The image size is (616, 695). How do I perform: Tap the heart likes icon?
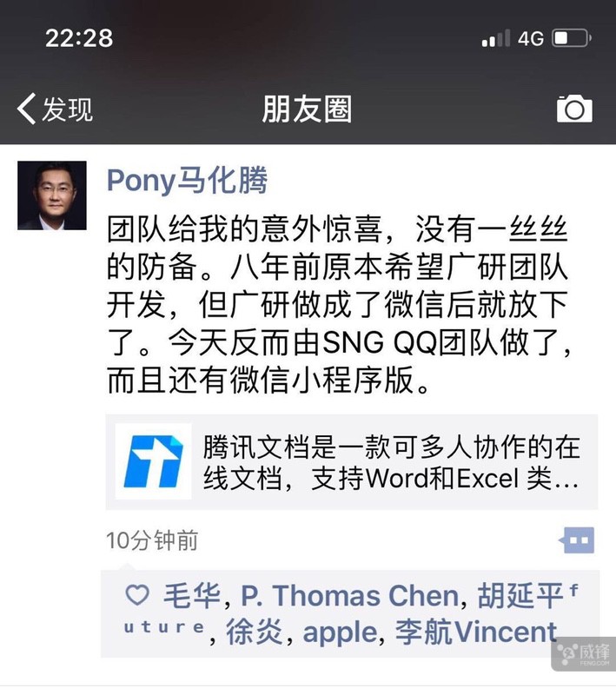pos(137,594)
